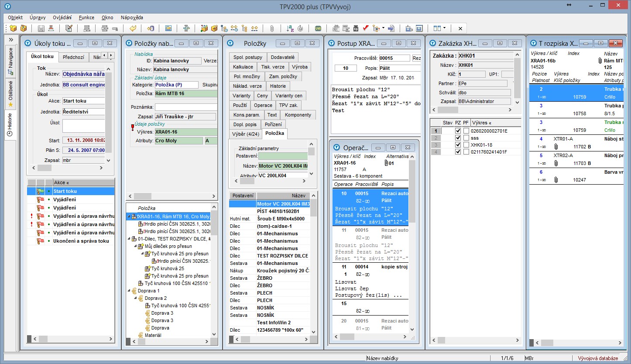The image size is (631, 364).
Task: Toggle PF checkbox for XHK01-18
Action: [x=466, y=145]
